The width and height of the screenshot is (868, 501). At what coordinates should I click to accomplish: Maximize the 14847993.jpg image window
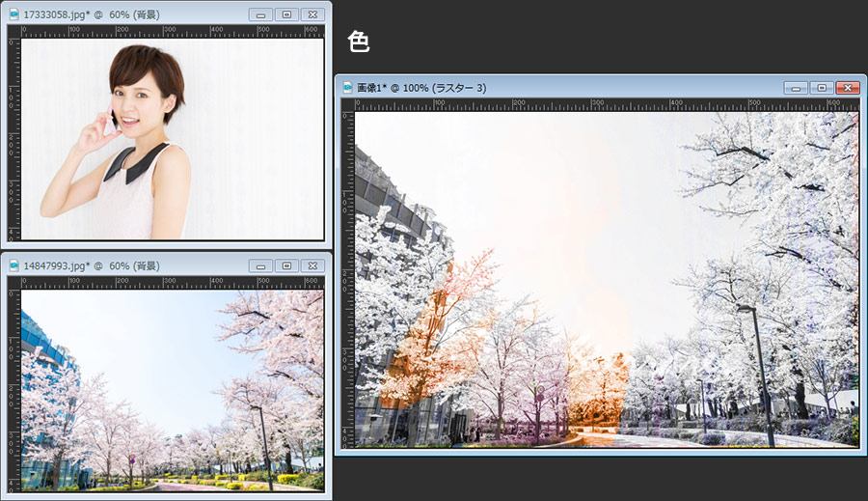click(x=286, y=265)
